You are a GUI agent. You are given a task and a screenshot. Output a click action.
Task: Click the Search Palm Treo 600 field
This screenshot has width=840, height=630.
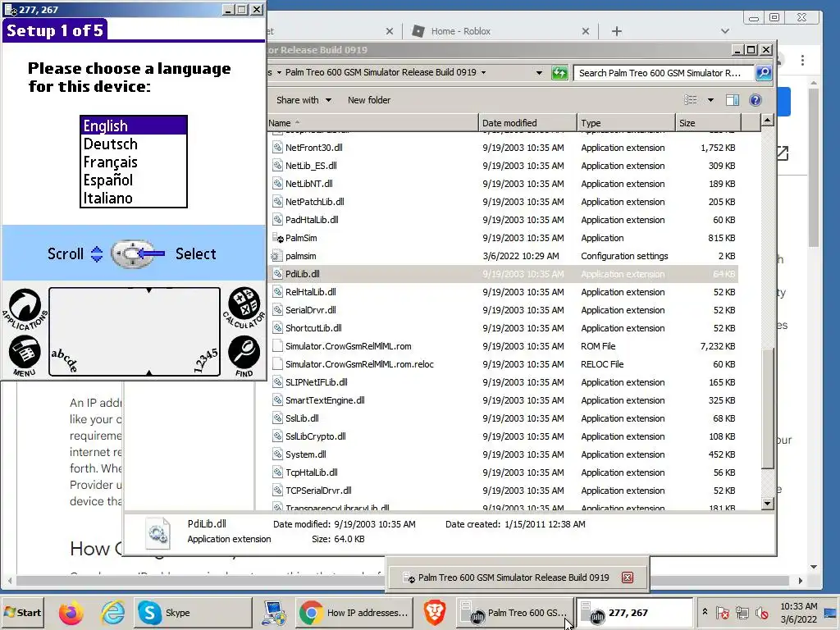click(x=664, y=73)
